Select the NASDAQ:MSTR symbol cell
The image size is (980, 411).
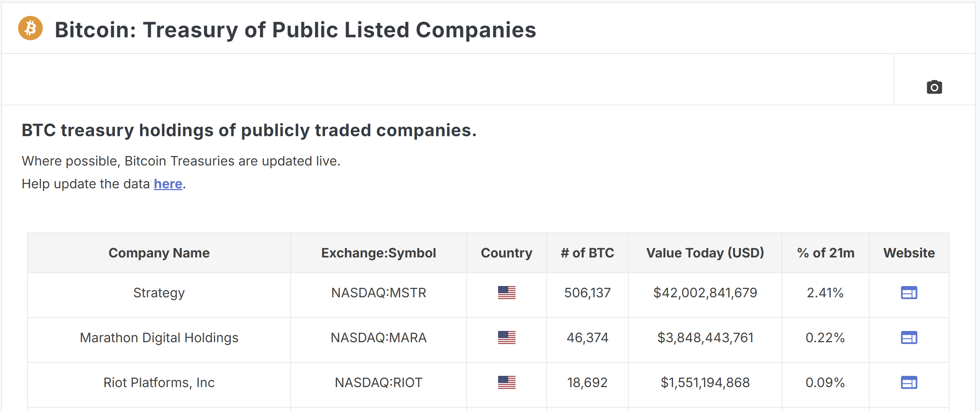pos(379,293)
